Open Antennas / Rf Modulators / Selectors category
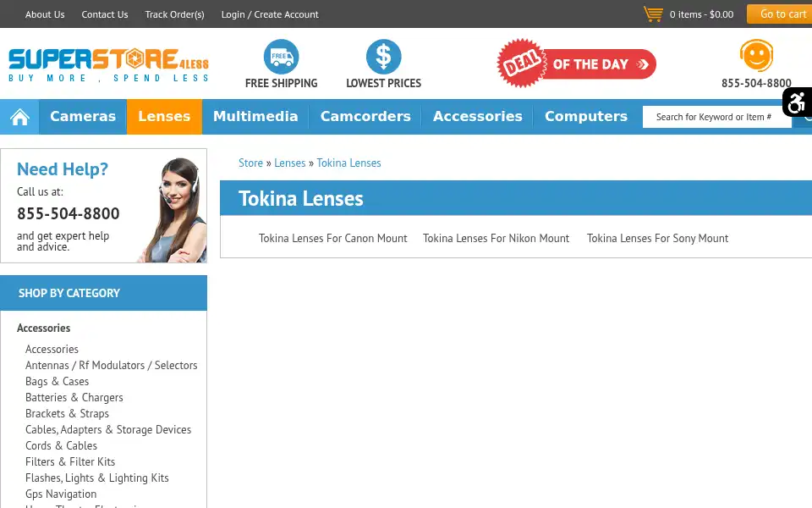The width and height of the screenshot is (812, 508). tap(112, 366)
